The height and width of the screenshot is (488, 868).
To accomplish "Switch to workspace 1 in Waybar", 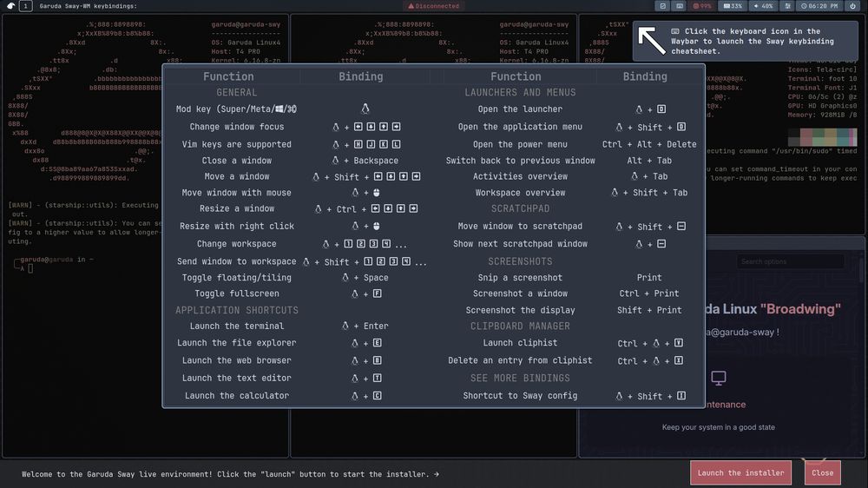I will (x=25, y=6).
